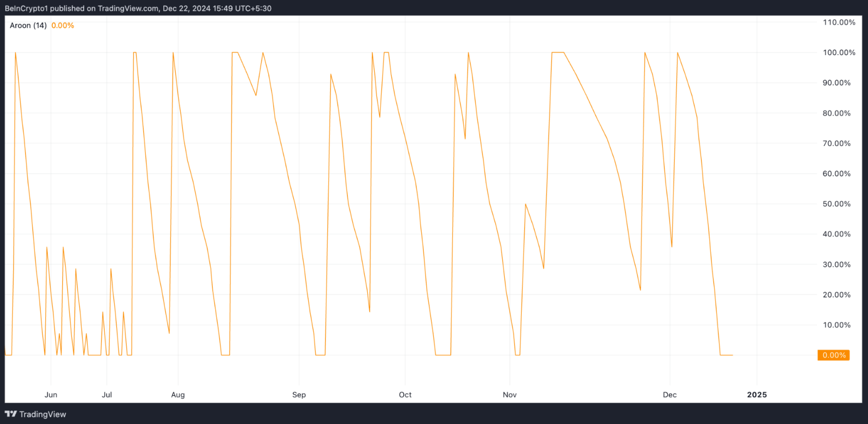The width and height of the screenshot is (868, 424).
Task: Click the orange 0.00% current value tag
Action: click(x=834, y=355)
